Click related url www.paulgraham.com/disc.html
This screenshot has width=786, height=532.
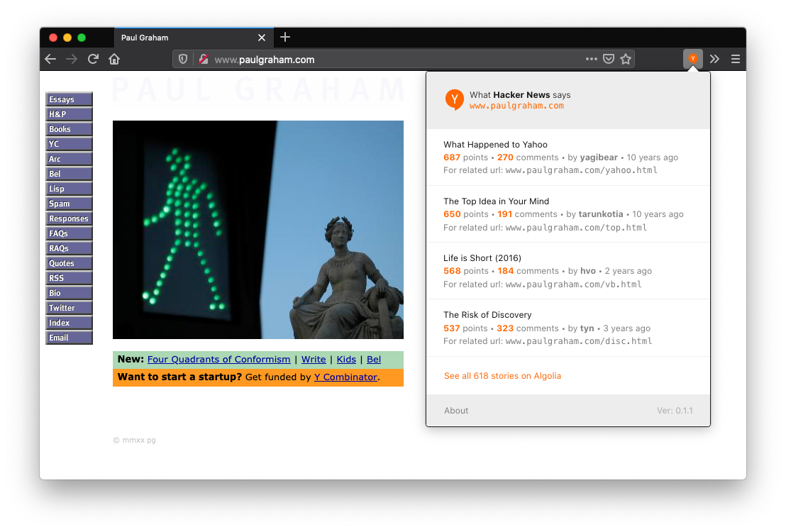click(579, 341)
